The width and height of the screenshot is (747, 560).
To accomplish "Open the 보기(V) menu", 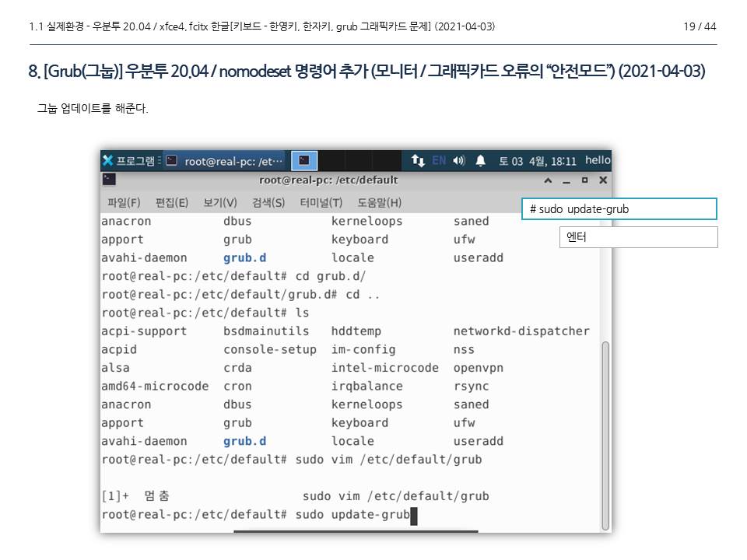I will [x=220, y=202].
